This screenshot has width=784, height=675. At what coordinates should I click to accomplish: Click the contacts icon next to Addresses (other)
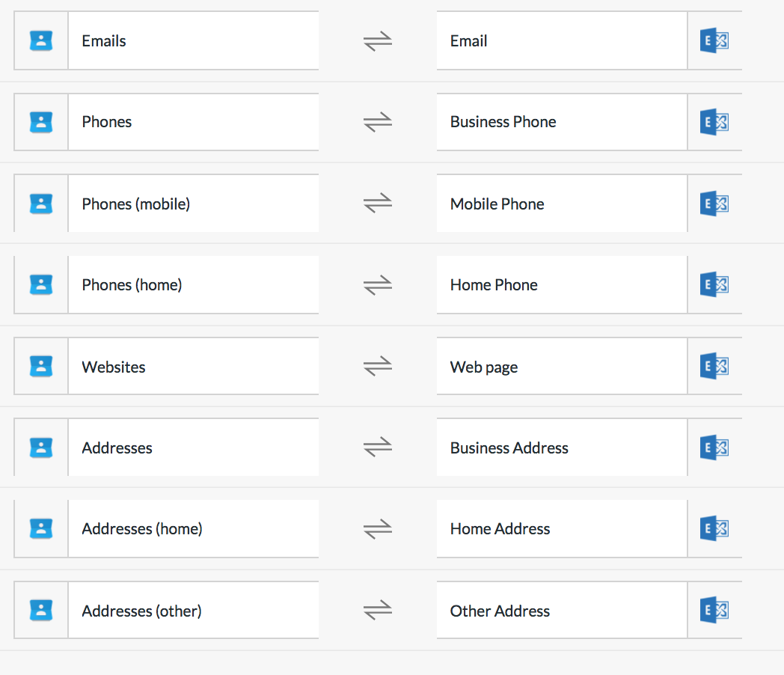[41, 610]
